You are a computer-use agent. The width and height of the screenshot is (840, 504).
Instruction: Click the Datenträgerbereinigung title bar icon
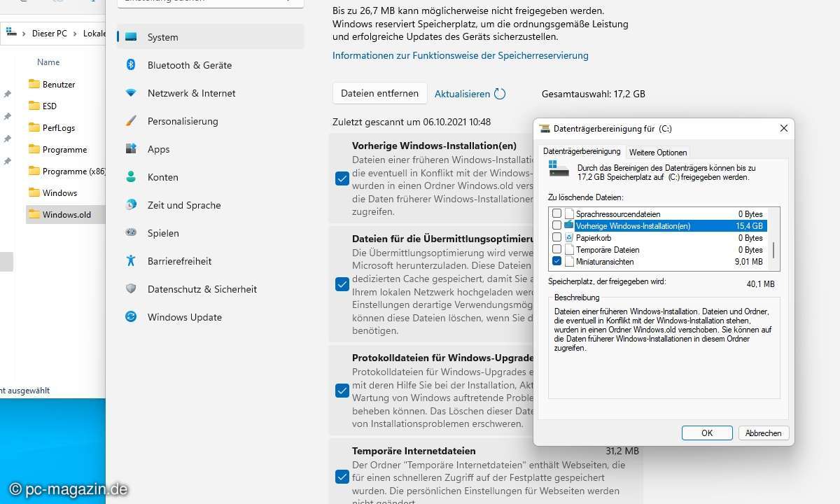click(545, 129)
